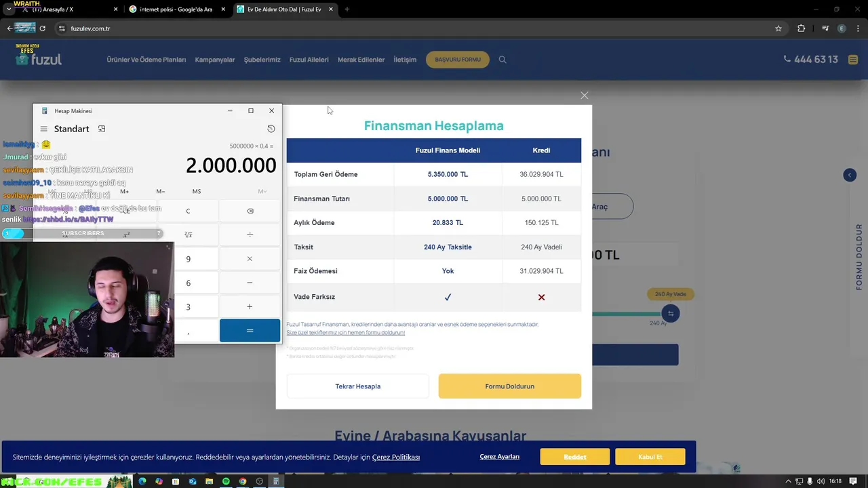Screen dimensions: 868x488
Task: Open the Merak Edilenler menu item
Action: [361, 60]
